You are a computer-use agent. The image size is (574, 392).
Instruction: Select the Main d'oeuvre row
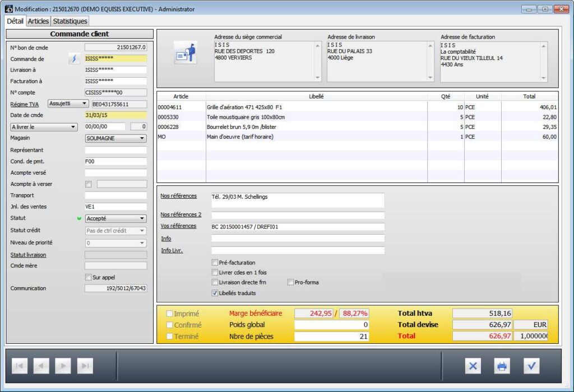click(357, 137)
